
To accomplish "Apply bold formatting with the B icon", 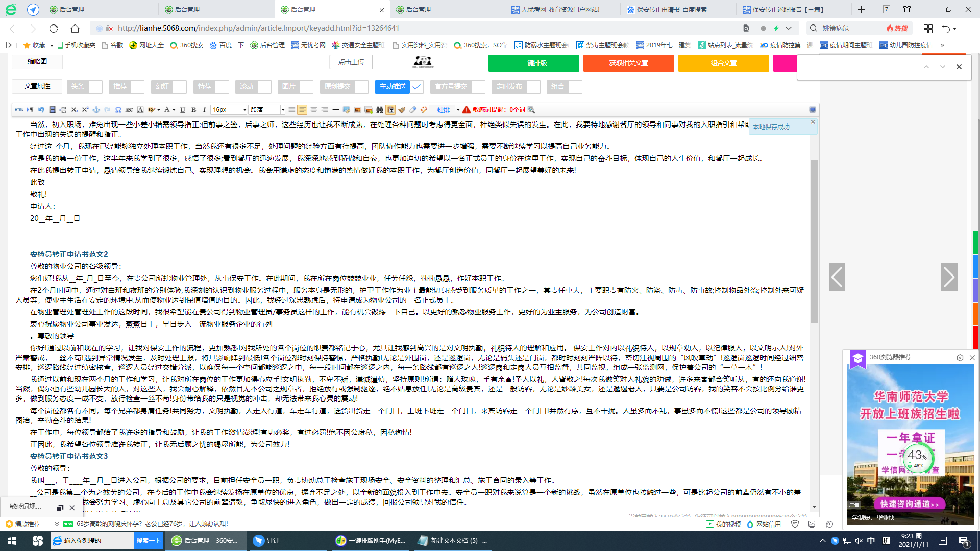I will click(x=193, y=110).
